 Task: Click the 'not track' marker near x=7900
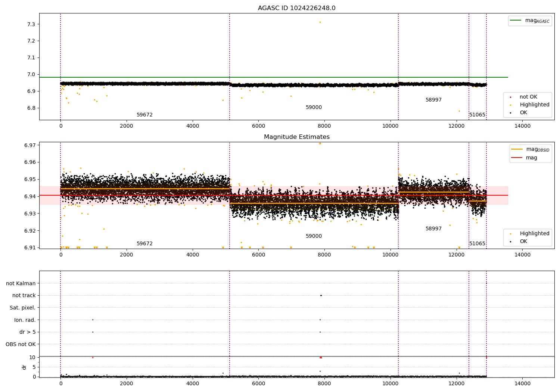(321, 295)
